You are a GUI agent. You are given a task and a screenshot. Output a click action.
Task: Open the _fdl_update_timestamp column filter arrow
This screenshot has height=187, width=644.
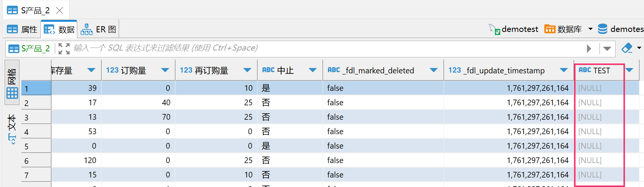[x=564, y=70]
